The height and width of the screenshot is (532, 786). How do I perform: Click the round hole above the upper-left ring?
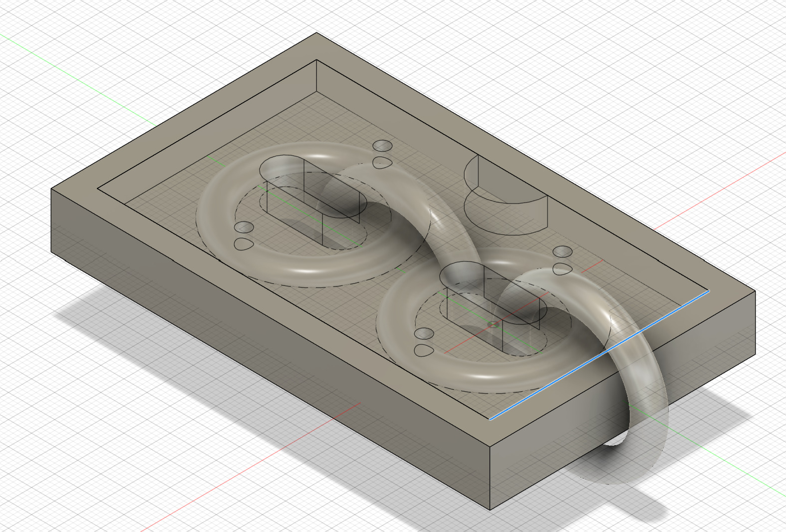pos(383,146)
